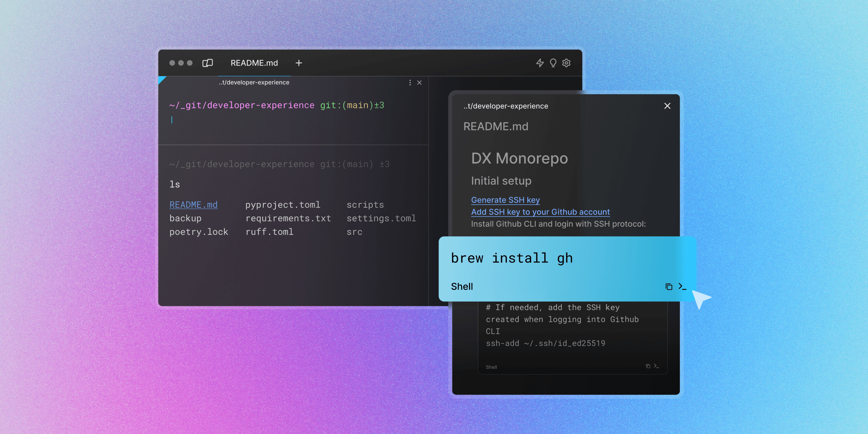Viewport: 868px width, 434px height.
Task: Click the Shell label on the brew command block
Action: [x=462, y=286]
